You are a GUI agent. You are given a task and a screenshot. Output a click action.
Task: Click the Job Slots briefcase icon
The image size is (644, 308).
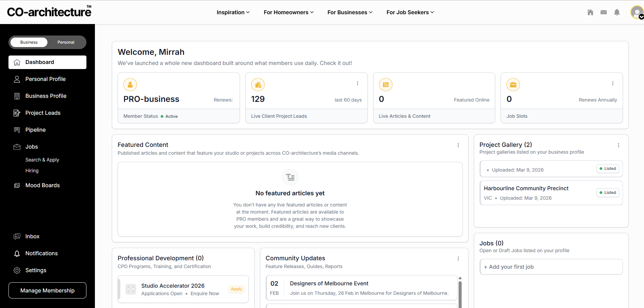(x=513, y=85)
